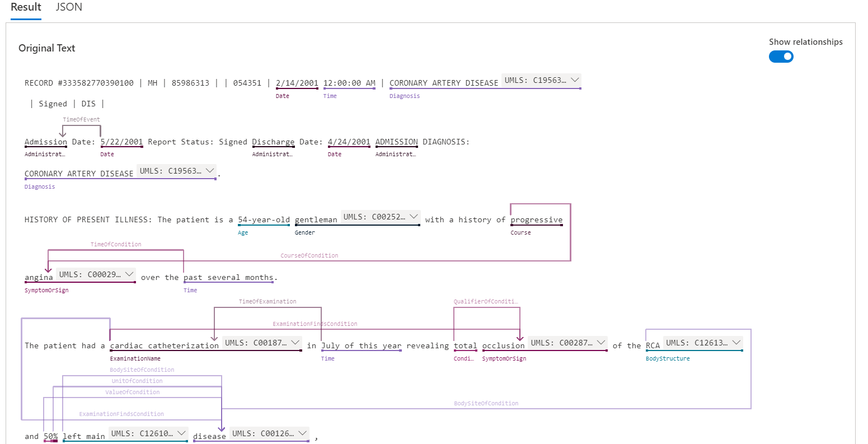The image size is (868, 444).
Task: Click the examination entity cardiac catheterization
Action: [x=164, y=346]
